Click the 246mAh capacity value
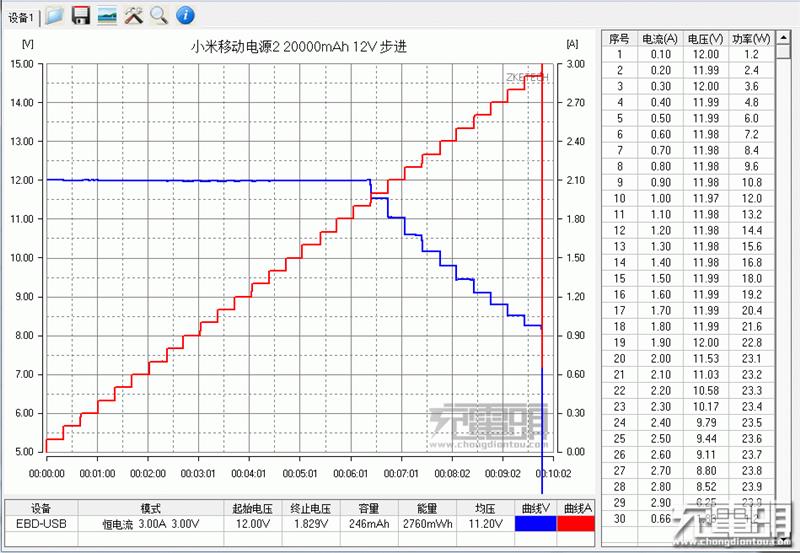Viewport: 800px width, 553px height. [x=369, y=524]
